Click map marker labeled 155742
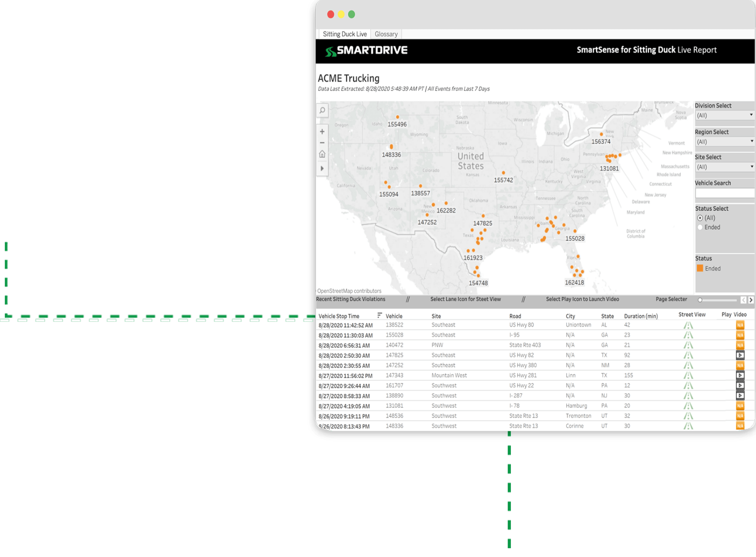 pyautogui.click(x=503, y=173)
